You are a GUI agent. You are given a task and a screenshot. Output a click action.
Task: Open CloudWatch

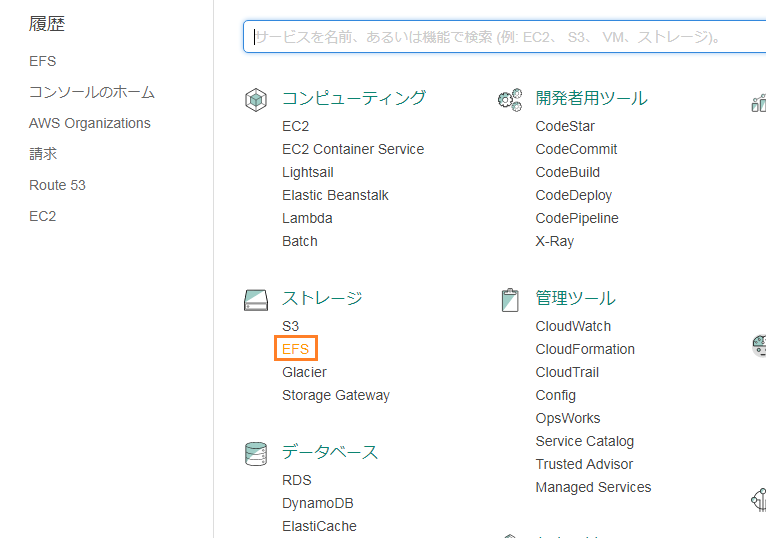[x=573, y=326]
